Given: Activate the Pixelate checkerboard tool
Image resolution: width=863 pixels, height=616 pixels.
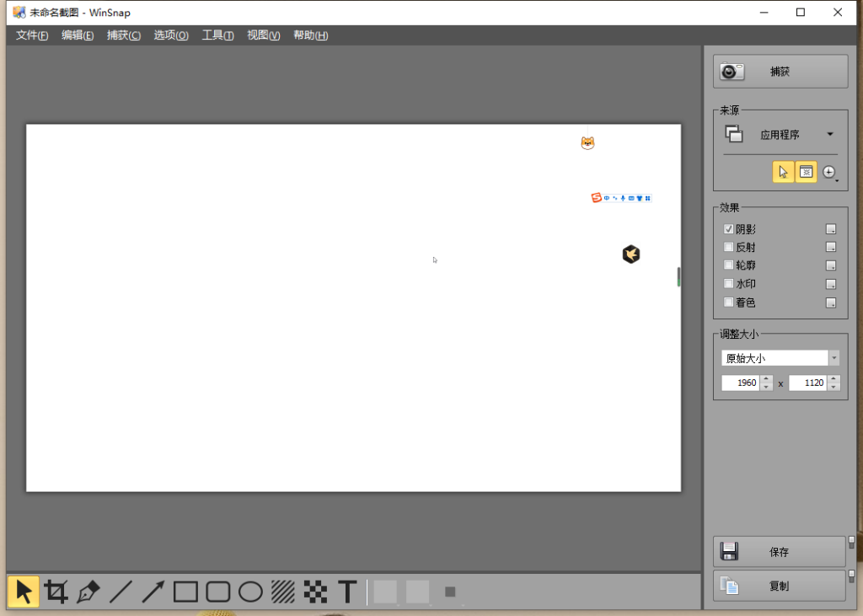Looking at the screenshot, I should (315, 592).
